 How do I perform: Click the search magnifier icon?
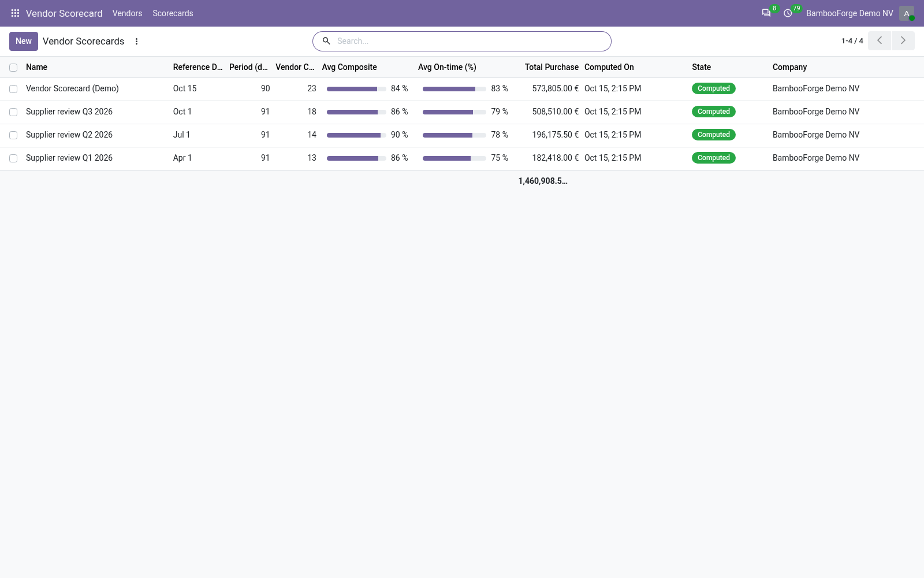pos(326,41)
